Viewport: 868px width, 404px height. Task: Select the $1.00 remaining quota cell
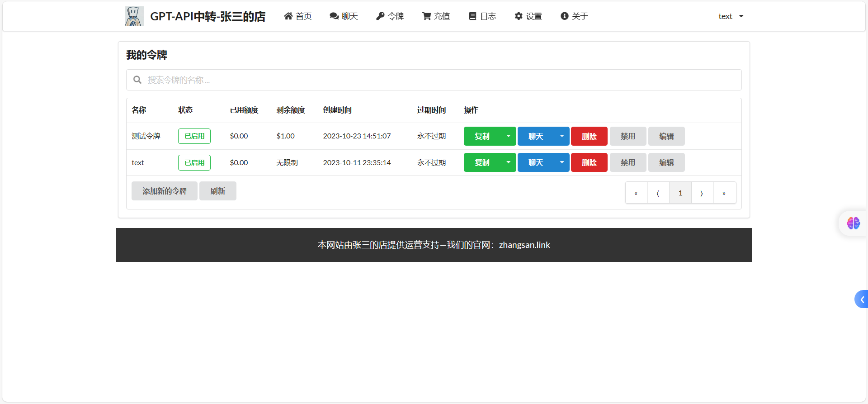[x=285, y=136]
